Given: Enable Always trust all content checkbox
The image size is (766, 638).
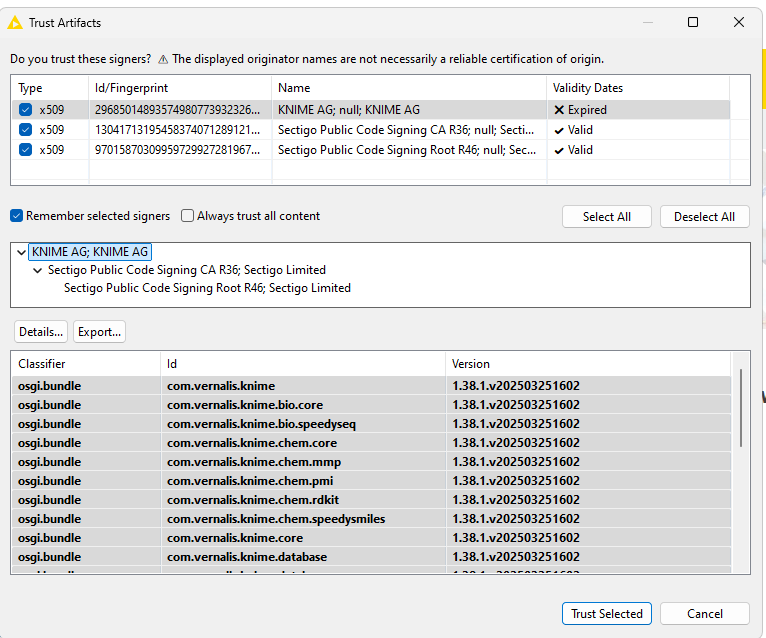Looking at the screenshot, I should (188, 215).
